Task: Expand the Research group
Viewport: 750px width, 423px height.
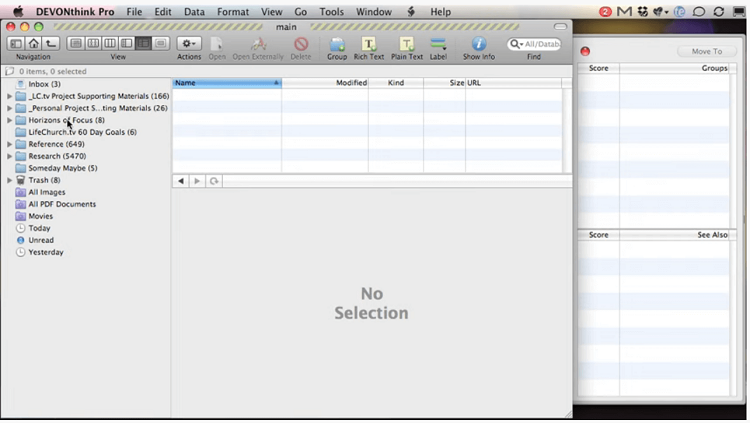Action: point(9,156)
